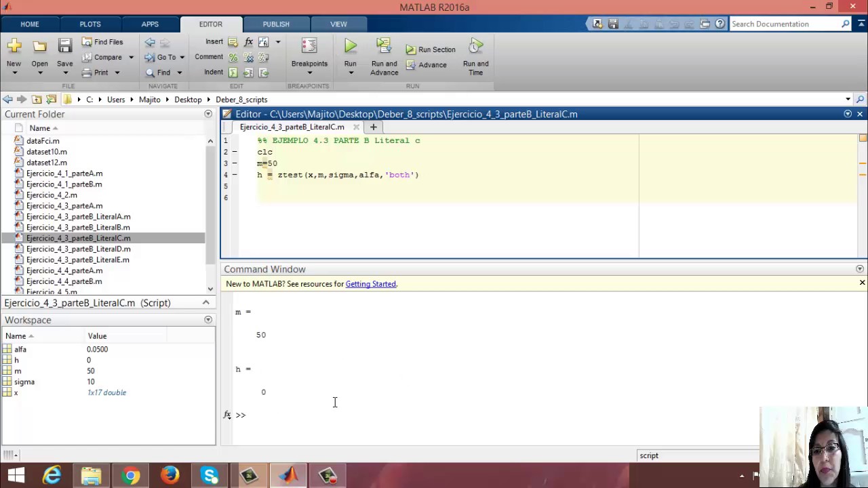The image size is (868, 488).
Task: Select Ejercicio_4_3_parteB_LiteralD.m in Current Folder
Action: [78, 249]
